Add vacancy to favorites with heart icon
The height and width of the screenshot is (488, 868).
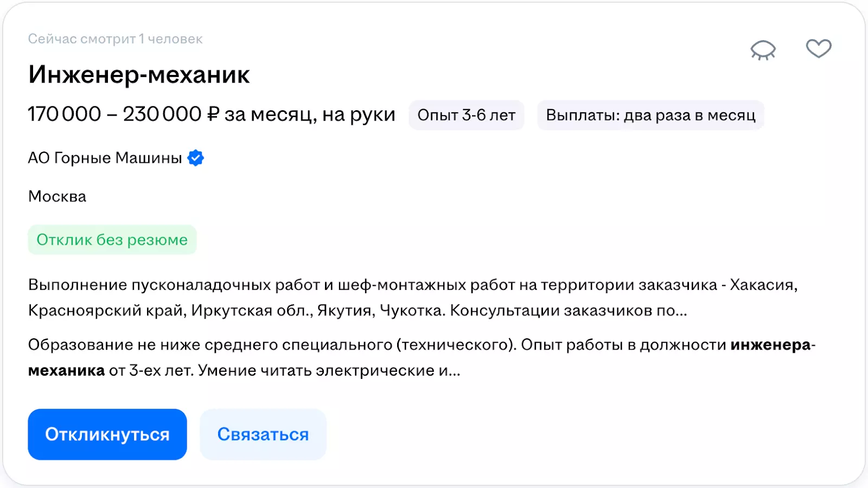pos(818,49)
